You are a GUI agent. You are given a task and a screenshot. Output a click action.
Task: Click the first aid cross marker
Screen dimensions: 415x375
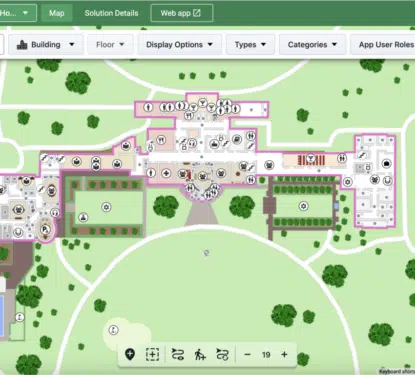tap(166, 173)
